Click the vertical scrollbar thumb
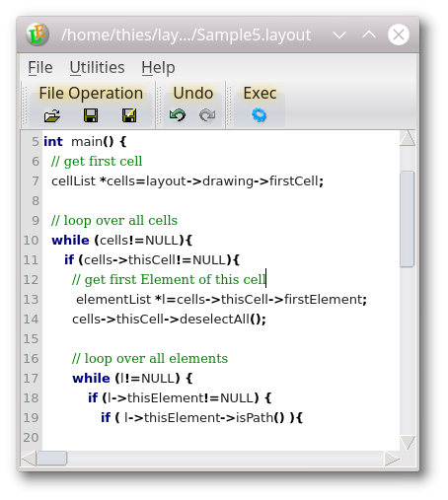This screenshot has width=448, height=500. (408, 219)
